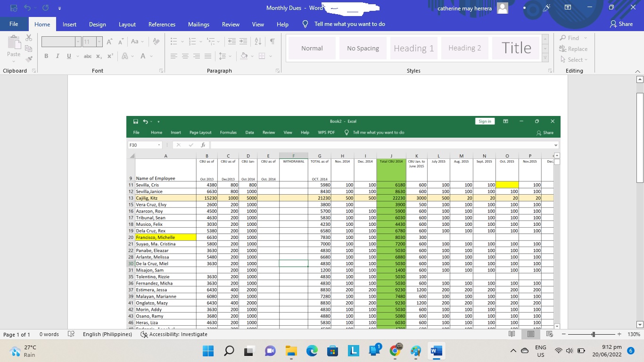This screenshot has width=644, height=362.
Task: Toggle Bold formatting
Action: 46,56
